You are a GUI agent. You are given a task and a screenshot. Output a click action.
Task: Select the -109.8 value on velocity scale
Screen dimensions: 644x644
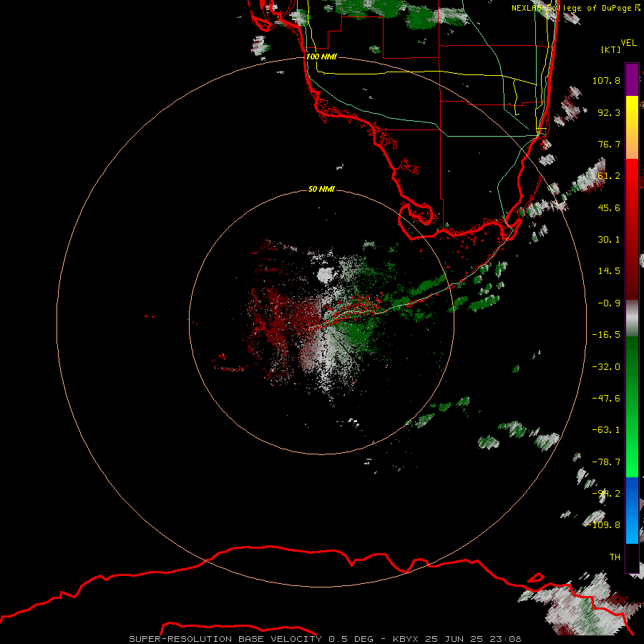tap(603, 525)
